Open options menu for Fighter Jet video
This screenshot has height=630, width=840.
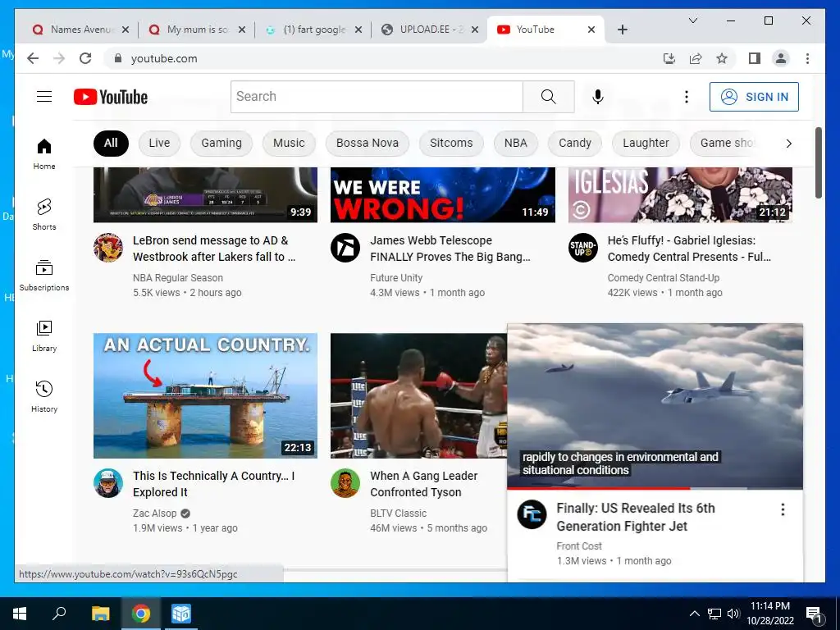point(783,509)
